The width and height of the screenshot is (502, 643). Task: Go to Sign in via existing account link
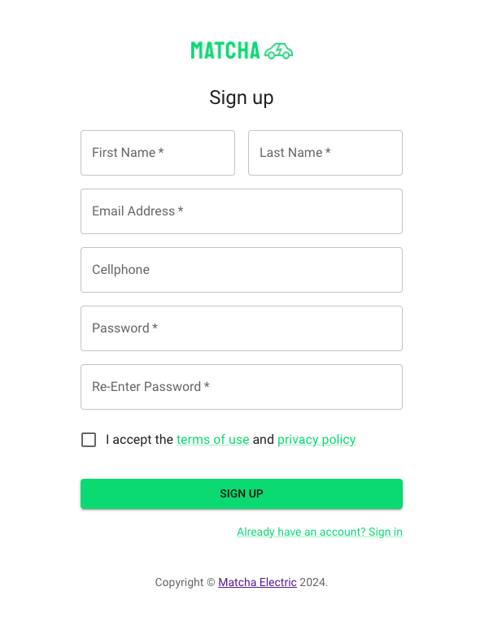click(319, 532)
